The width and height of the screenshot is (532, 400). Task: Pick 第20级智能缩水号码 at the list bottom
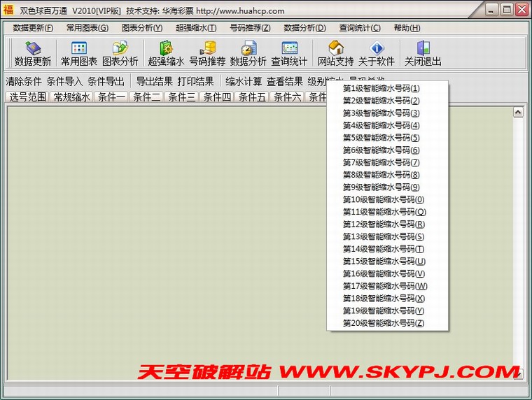[x=383, y=323]
